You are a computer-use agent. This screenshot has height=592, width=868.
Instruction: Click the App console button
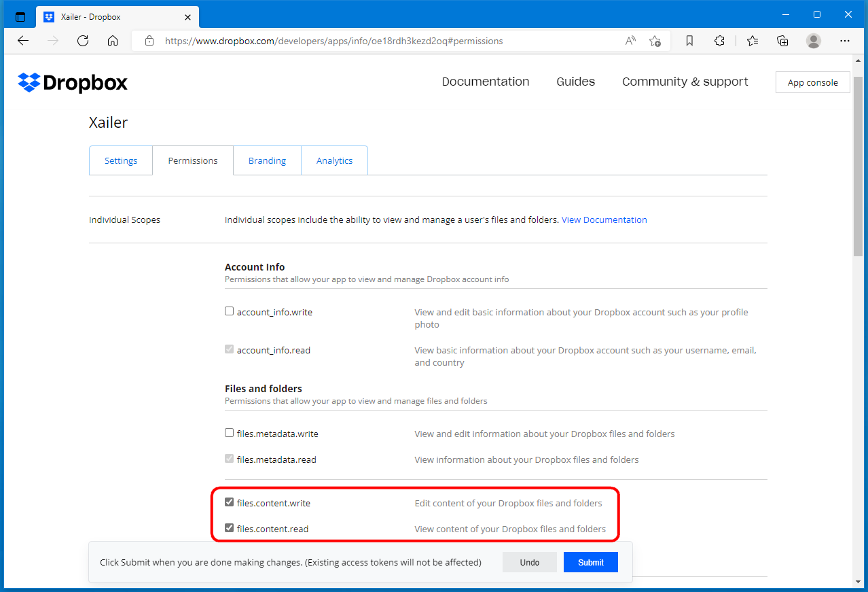pos(812,82)
